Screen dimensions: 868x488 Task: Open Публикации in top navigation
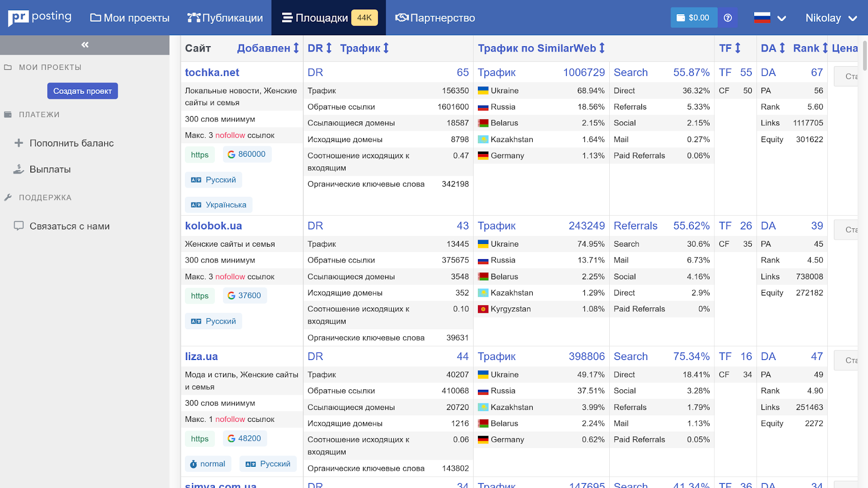point(225,18)
